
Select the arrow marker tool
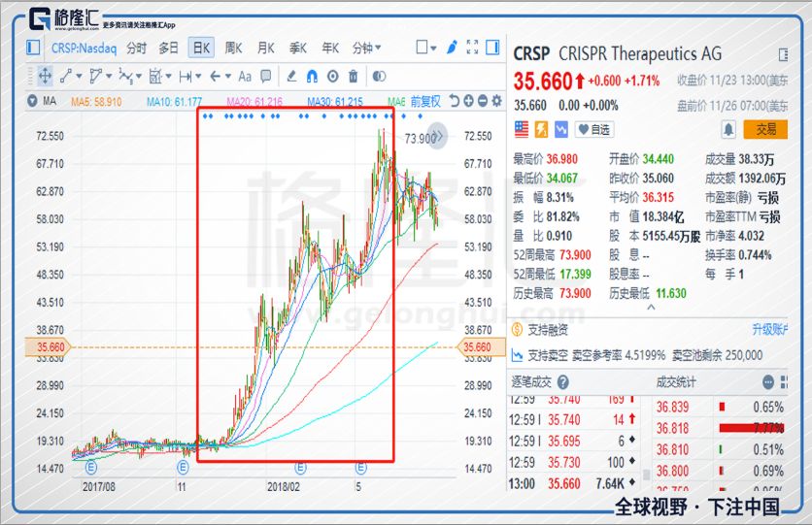click(216, 77)
